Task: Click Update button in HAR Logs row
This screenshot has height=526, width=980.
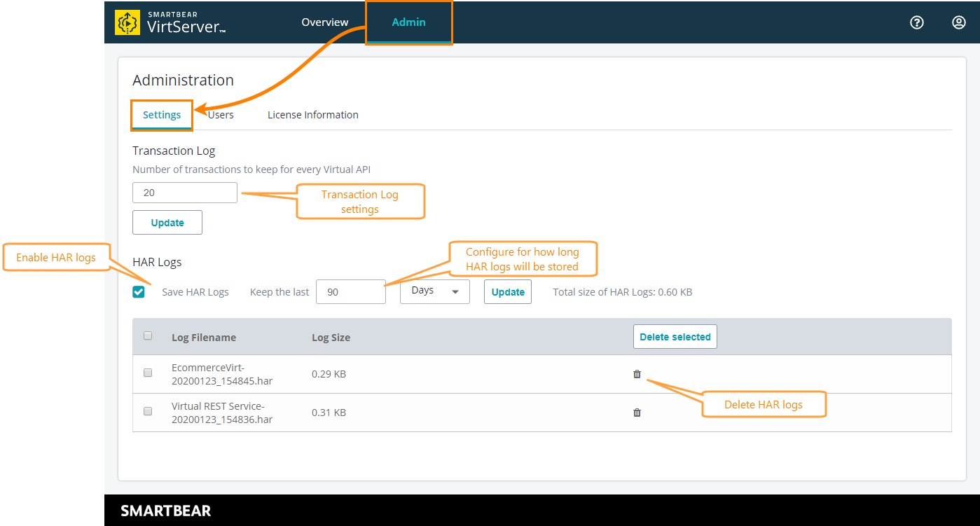Action: (508, 292)
